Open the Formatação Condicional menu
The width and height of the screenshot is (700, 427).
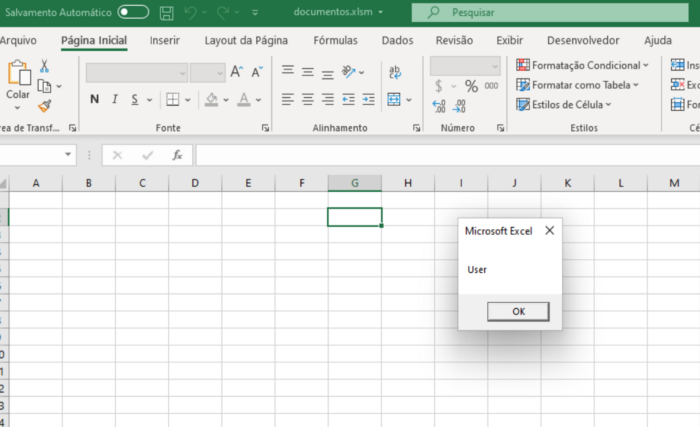(x=582, y=65)
